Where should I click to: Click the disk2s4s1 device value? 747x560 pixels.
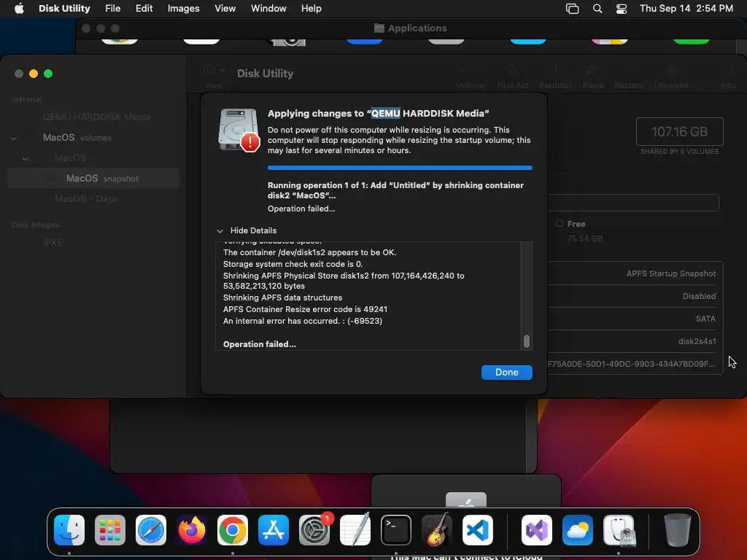pyautogui.click(x=697, y=341)
